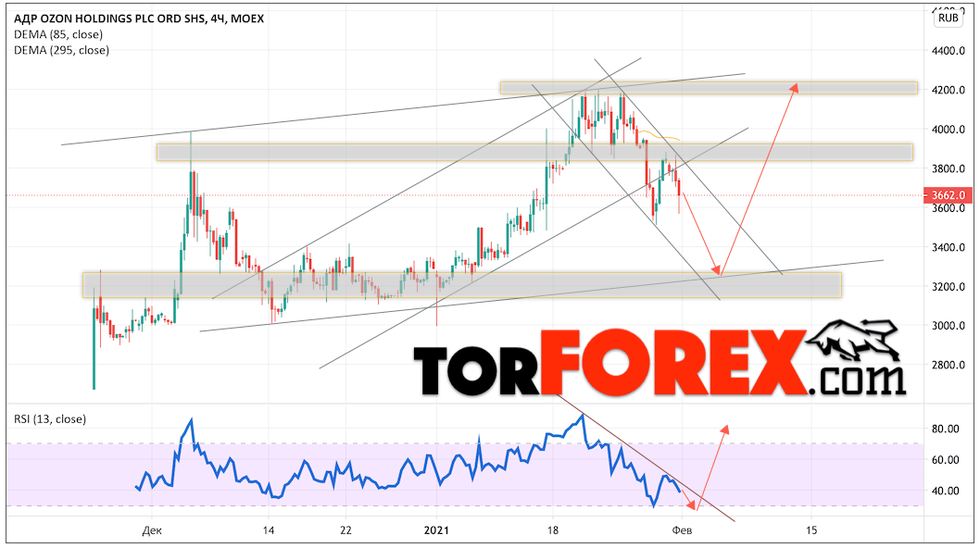Click the 3000.0 price axis label

tap(949, 326)
